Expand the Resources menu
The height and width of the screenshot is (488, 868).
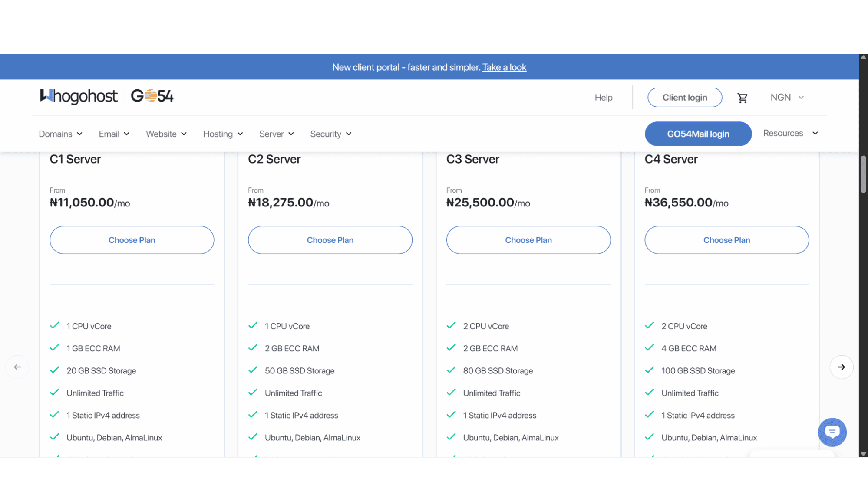(x=791, y=133)
